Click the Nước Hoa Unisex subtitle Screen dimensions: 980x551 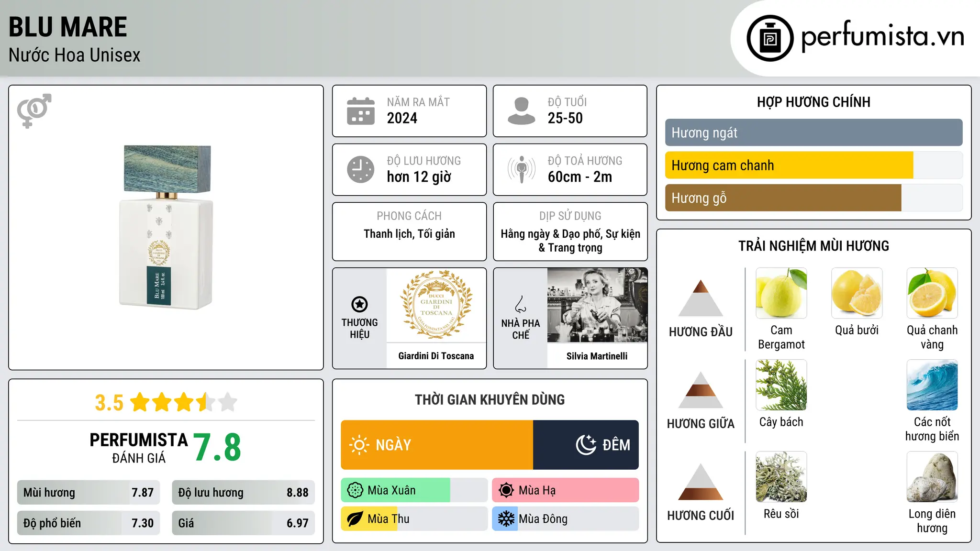(x=75, y=55)
